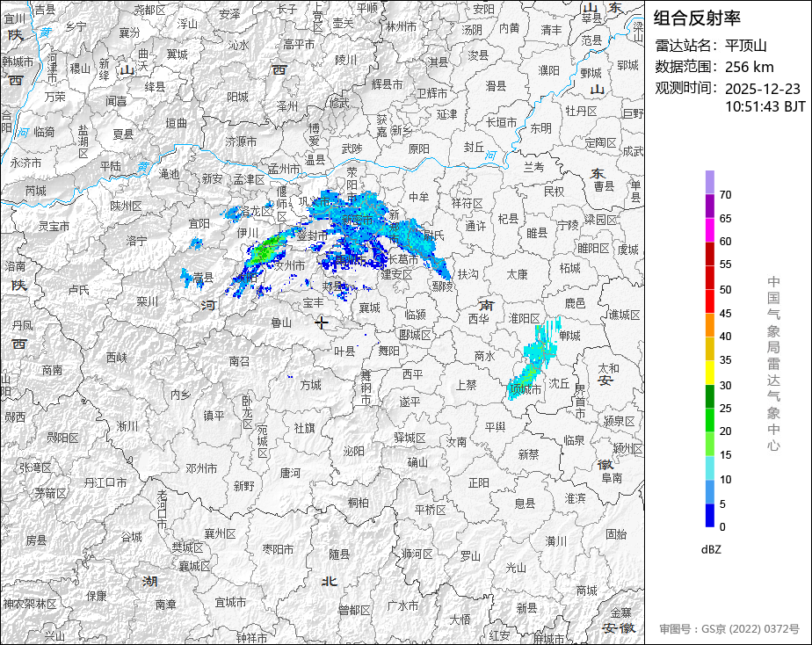Click the 登封市 map label
Image resolution: width=812 pixels, height=645 pixels.
coord(312,236)
